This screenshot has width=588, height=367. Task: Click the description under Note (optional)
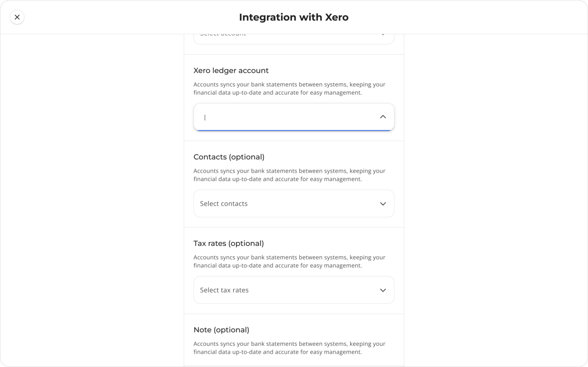[x=289, y=348]
